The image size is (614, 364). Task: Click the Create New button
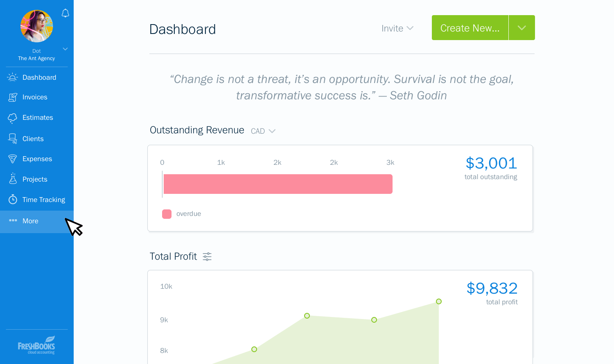[470, 27]
